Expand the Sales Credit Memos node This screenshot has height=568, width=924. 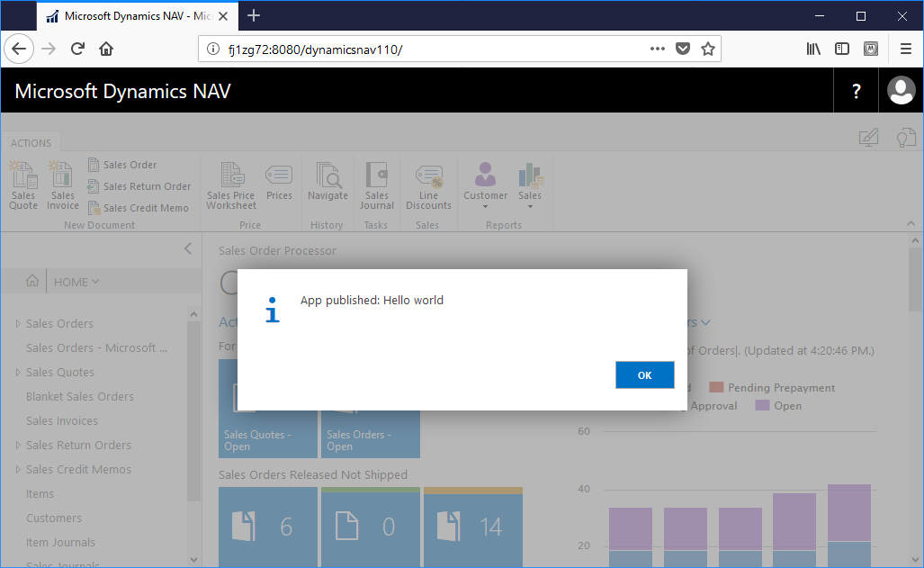[18, 470]
